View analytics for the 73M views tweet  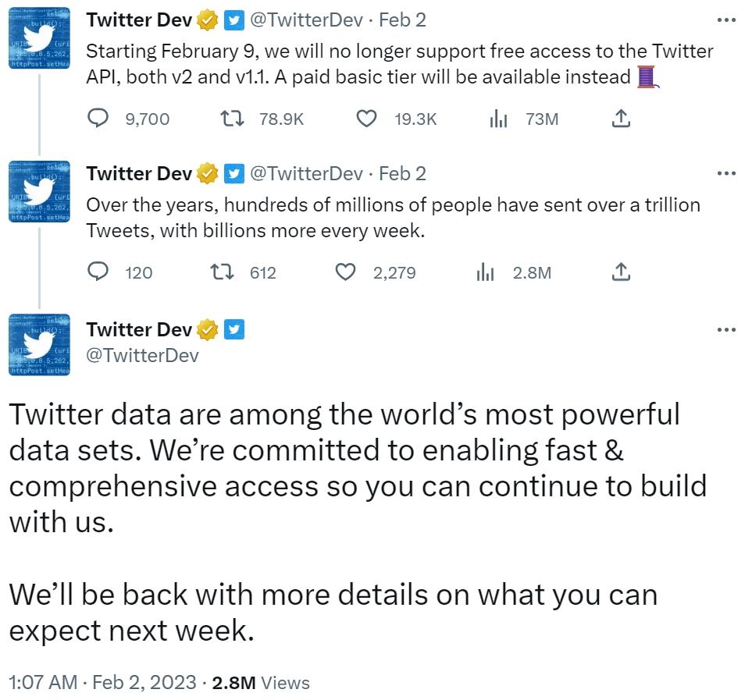coord(498,119)
